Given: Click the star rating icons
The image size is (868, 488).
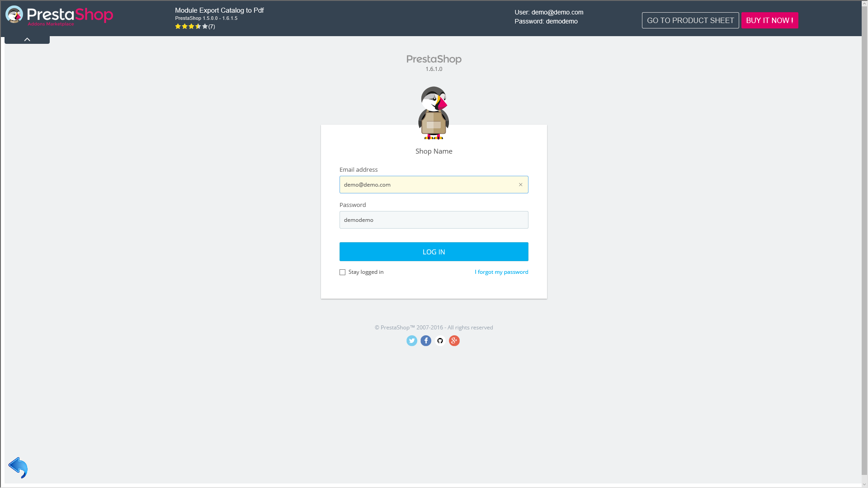Looking at the screenshot, I should pyautogui.click(x=191, y=27).
